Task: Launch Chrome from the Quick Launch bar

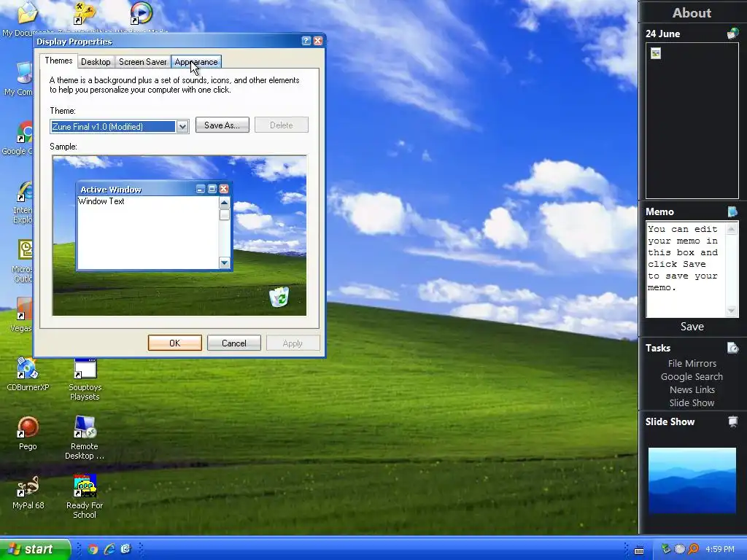Action: pyautogui.click(x=93, y=549)
